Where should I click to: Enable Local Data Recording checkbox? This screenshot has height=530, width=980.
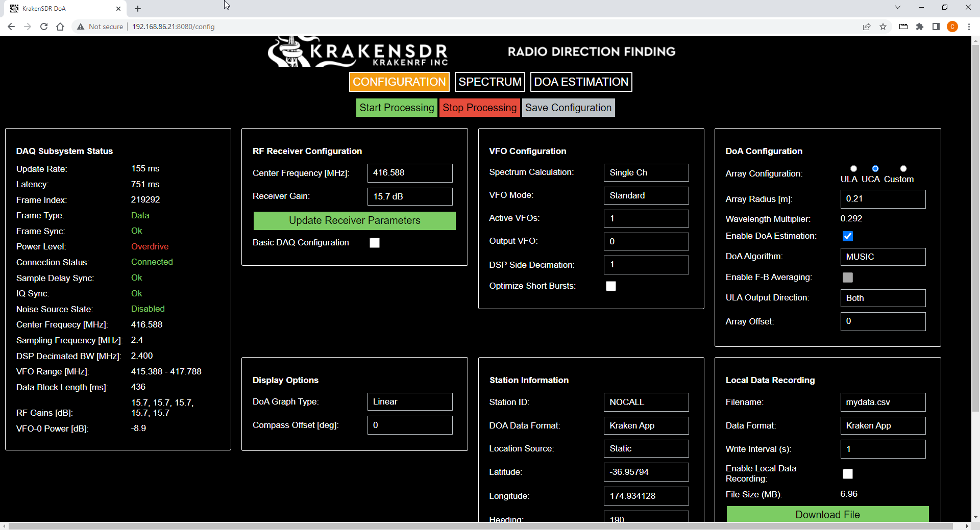tap(848, 474)
